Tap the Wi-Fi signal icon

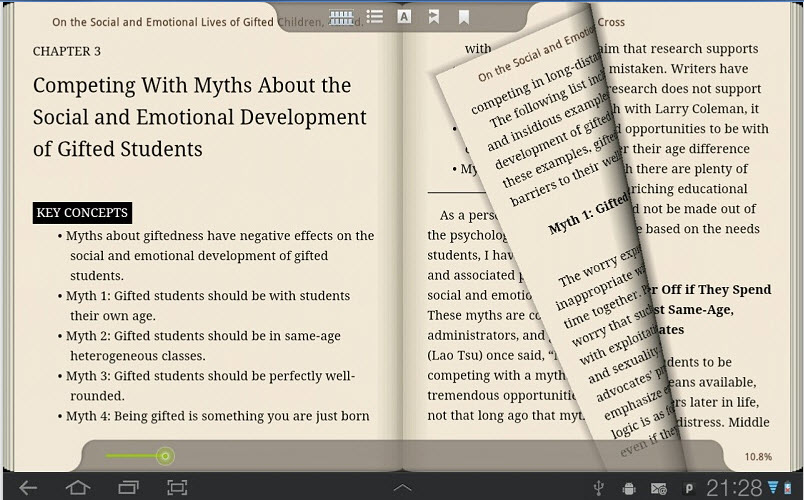(773, 487)
